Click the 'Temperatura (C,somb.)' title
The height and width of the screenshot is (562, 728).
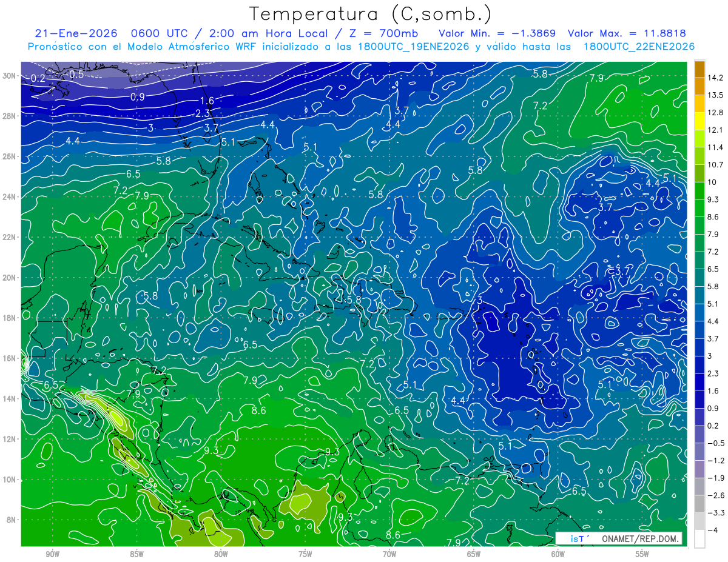(370, 13)
